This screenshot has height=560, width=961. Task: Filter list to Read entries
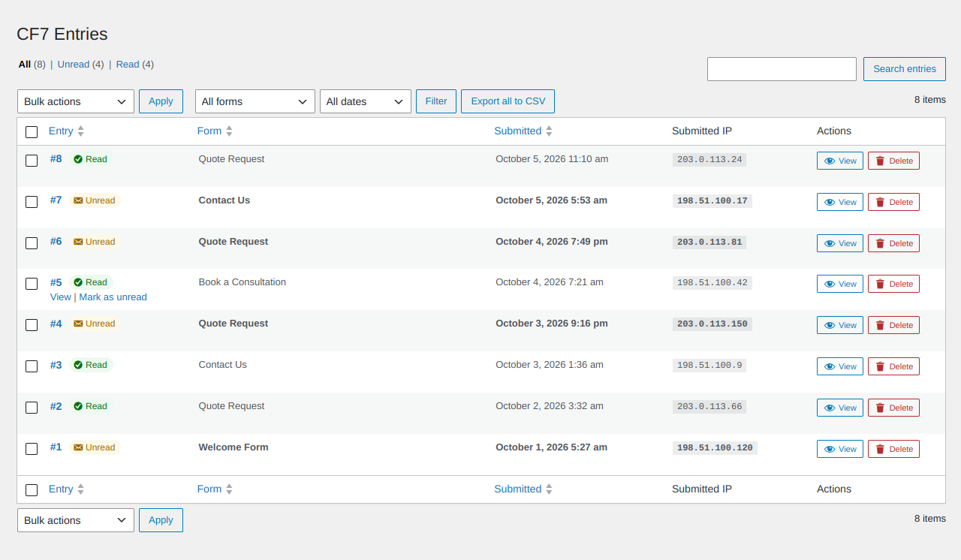(x=128, y=65)
